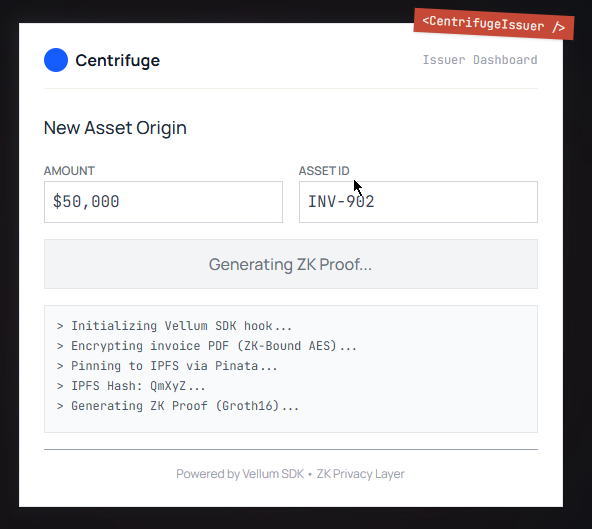Screen dimensions: 592x529
Task: Click the AMOUNT field label
Action: [x=69, y=171]
